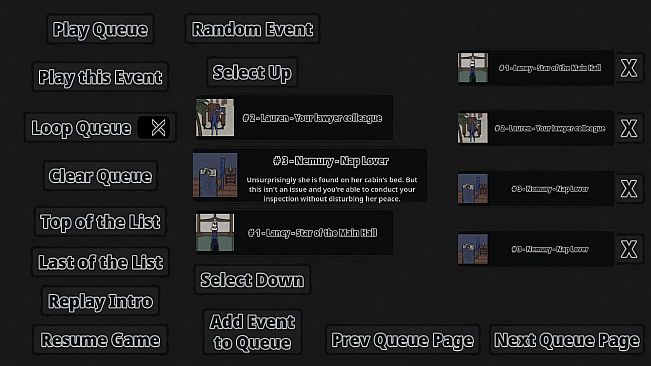Trigger a Random Event
This screenshot has width=651, height=366.
(x=252, y=29)
